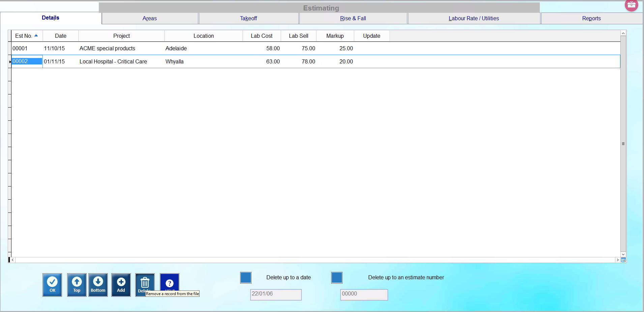
Task: Click the Lab Cost column header
Action: [x=262, y=36]
